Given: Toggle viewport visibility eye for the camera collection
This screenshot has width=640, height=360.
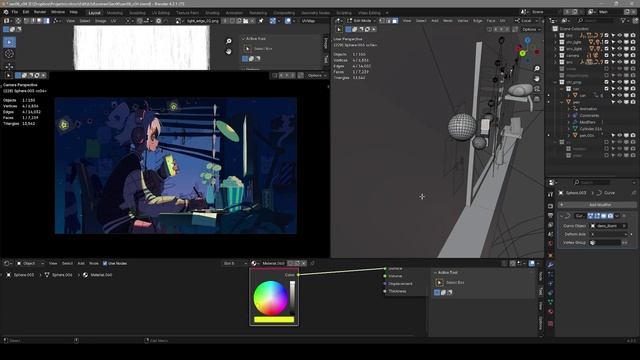Looking at the screenshot, I should (620, 56).
